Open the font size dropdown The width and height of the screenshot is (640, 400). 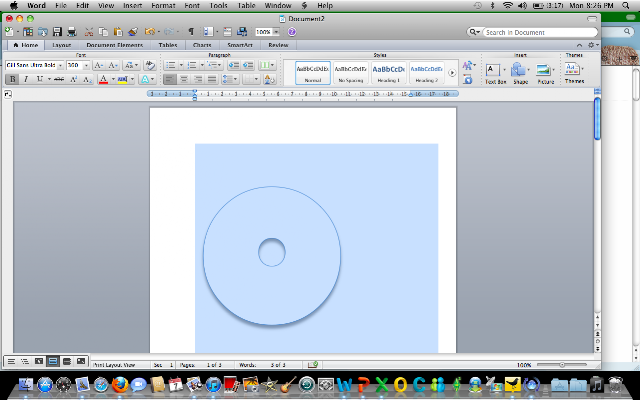tap(86, 65)
